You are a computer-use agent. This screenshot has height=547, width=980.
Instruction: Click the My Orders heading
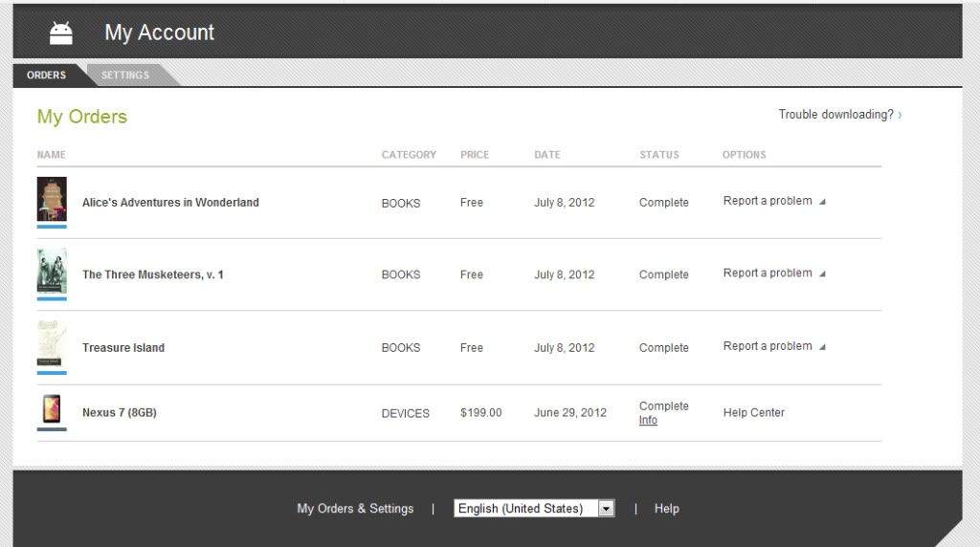pos(82,117)
